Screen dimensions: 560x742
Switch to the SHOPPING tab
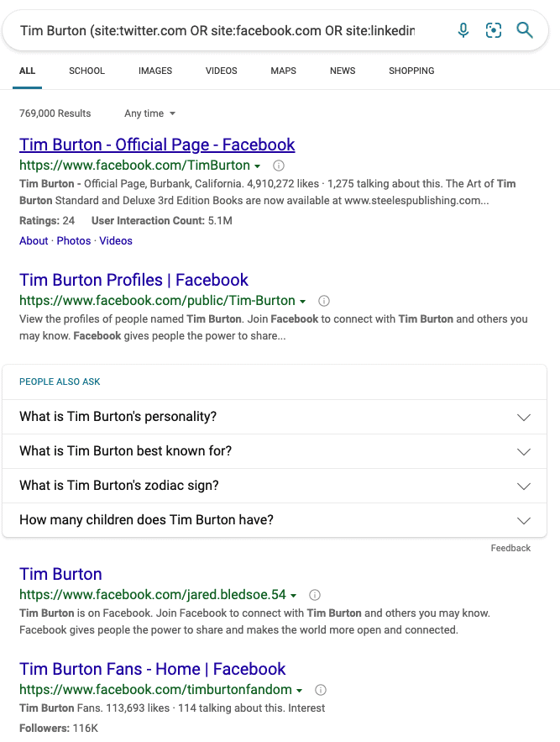(411, 71)
